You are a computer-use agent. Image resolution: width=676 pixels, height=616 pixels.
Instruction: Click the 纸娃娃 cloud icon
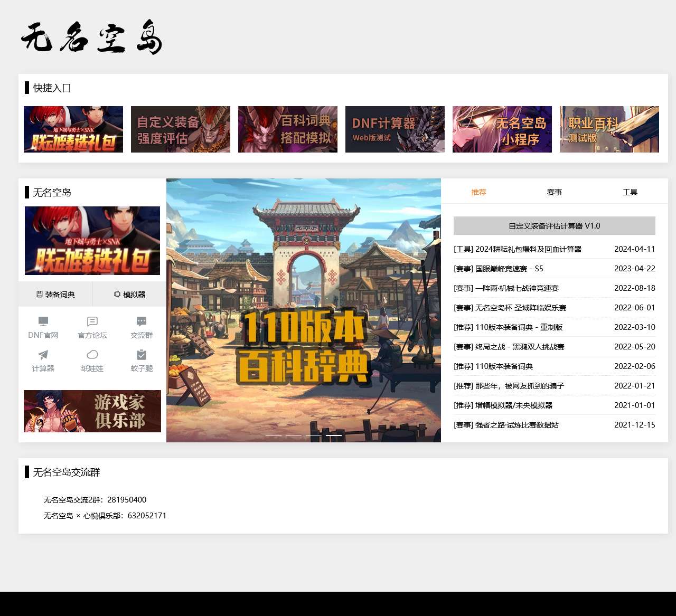(92, 355)
